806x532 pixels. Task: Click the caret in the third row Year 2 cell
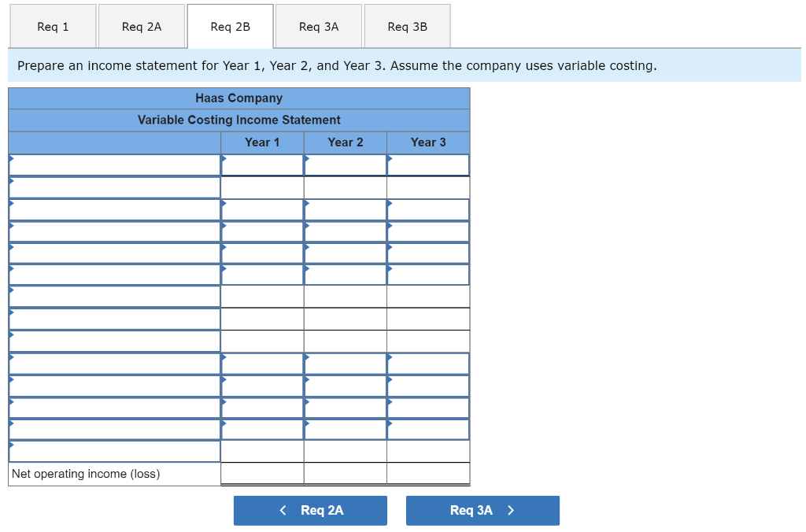pos(309,205)
